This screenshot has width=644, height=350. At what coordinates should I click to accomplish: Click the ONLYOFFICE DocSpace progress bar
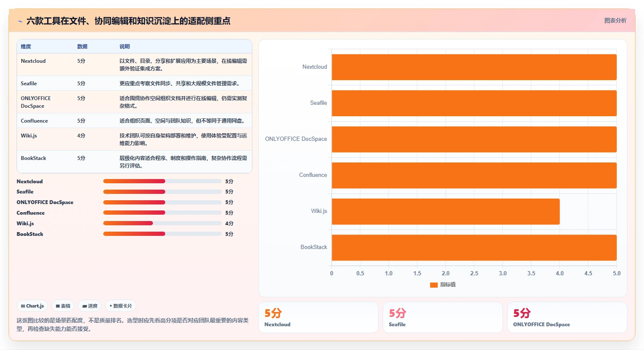pos(162,202)
